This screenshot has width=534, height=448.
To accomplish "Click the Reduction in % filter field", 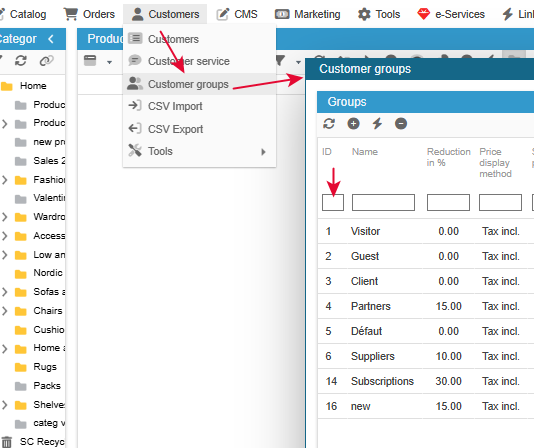I will click(448, 202).
